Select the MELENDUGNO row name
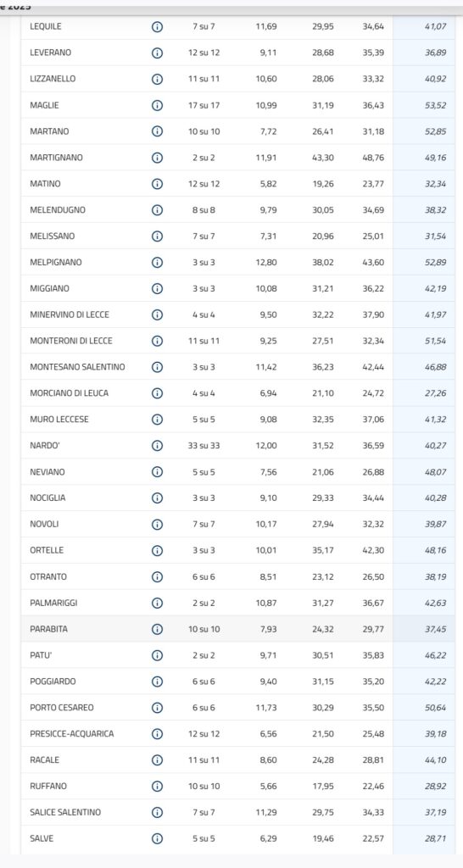 58,210
